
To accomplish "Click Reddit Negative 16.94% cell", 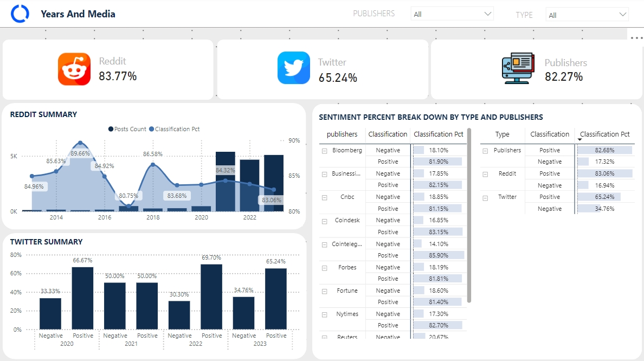I will [604, 185].
